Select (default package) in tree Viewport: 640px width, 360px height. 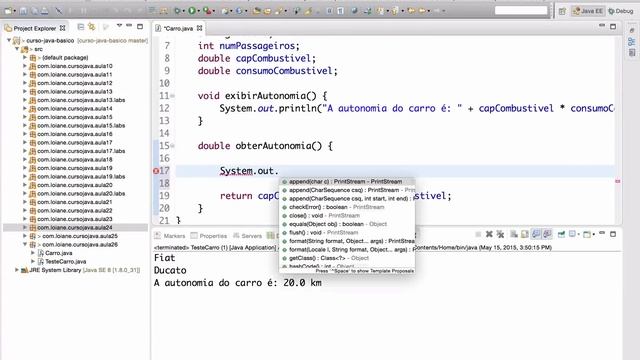pos(64,58)
